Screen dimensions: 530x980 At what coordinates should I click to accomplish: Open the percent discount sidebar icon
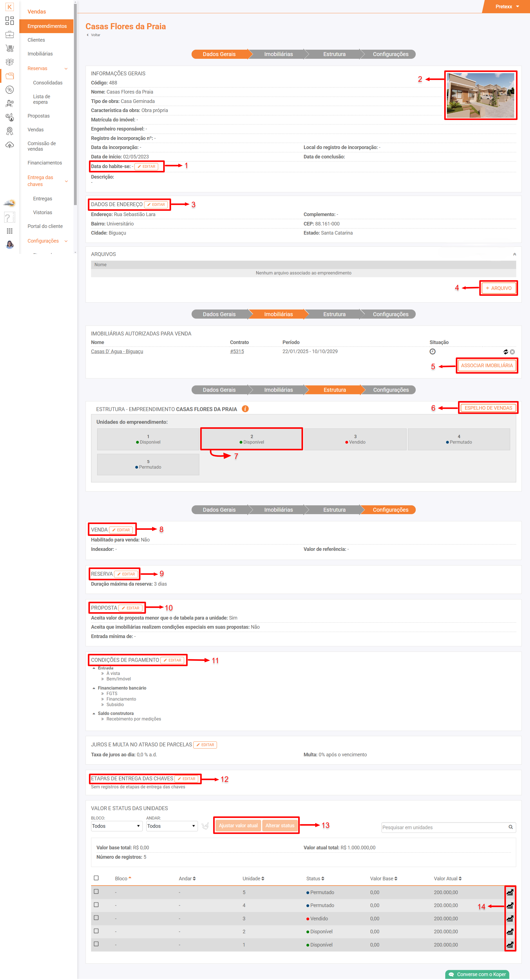point(9,90)
